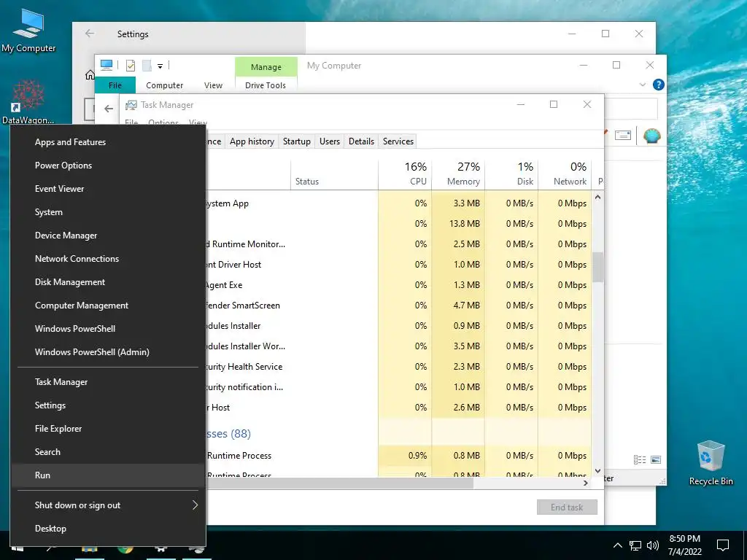Switch to the App history tab
Screen dimensions: 747x560
click(x=252, y=141)
